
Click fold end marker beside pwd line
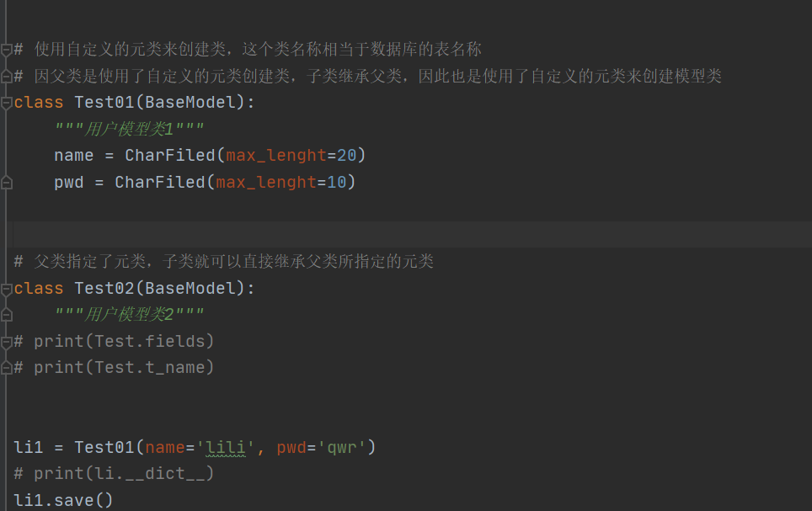pos(7,182)
